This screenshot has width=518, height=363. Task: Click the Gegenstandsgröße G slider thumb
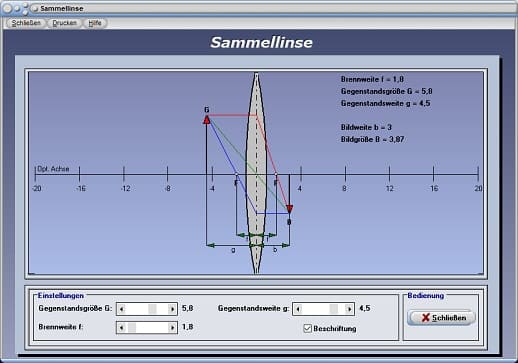pos(152,309)
